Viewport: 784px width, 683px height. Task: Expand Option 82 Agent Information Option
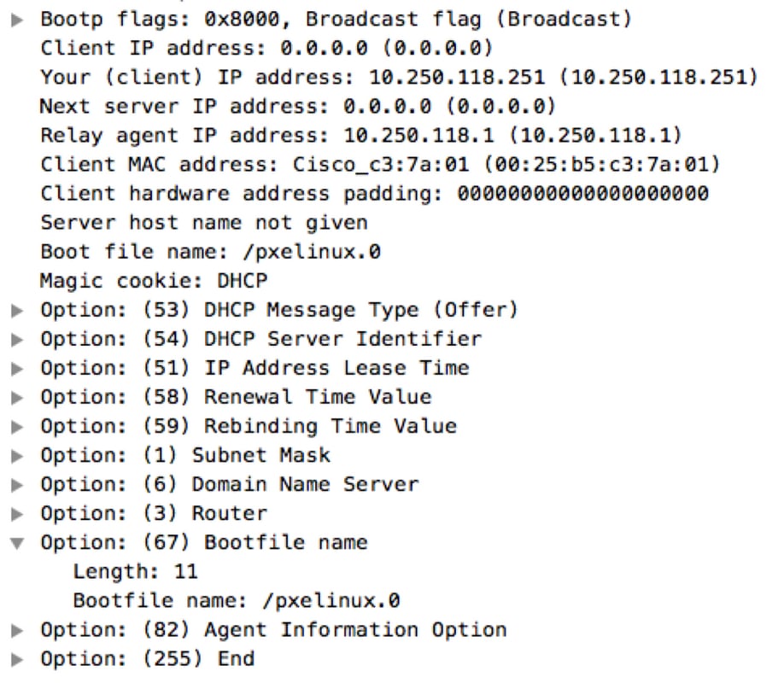point(17,630)
